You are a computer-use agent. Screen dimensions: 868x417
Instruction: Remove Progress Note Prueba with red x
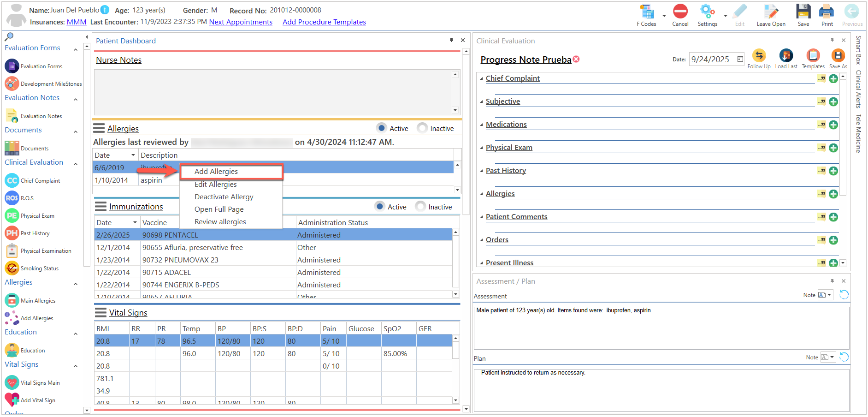(576, 59)
